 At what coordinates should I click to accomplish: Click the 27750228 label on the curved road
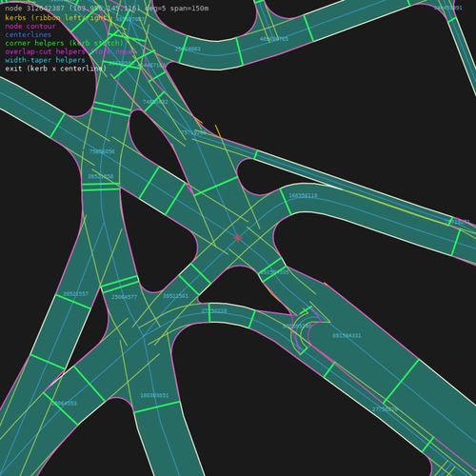(214, 311)
